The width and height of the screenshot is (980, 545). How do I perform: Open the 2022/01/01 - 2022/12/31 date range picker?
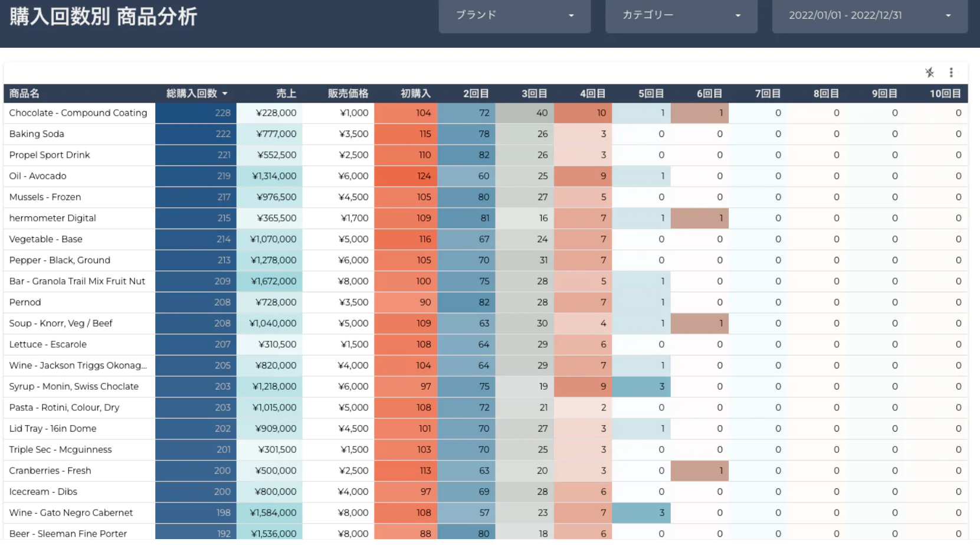click(x=870, y=16)
